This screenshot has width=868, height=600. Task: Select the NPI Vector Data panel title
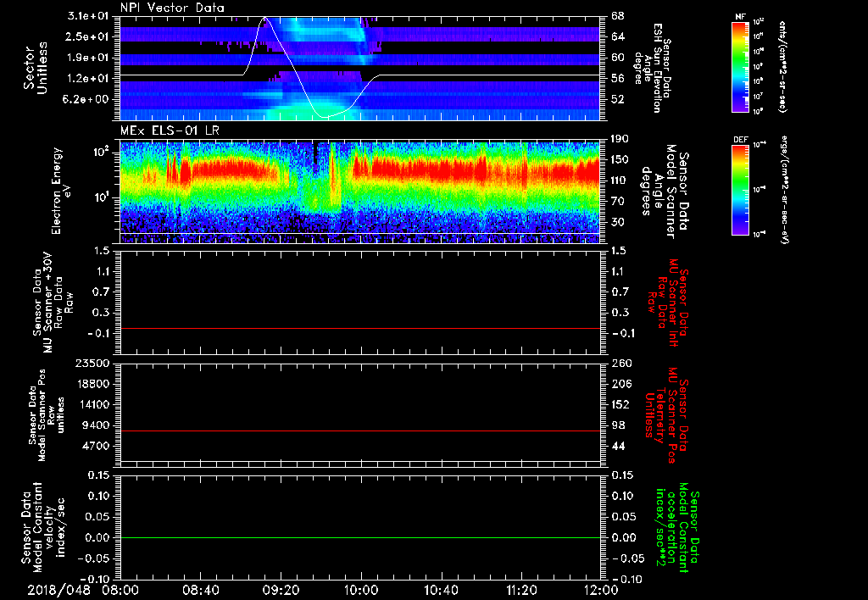point(172,8)
